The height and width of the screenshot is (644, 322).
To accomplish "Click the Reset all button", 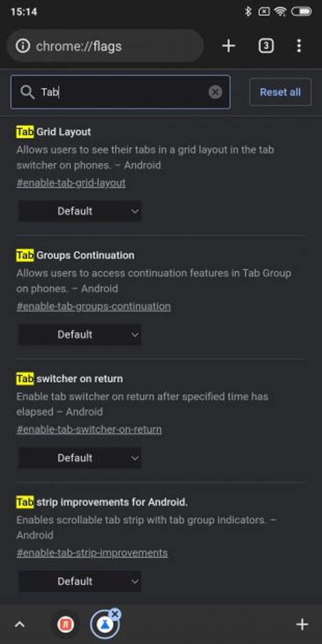I will (x=280, y=92).
